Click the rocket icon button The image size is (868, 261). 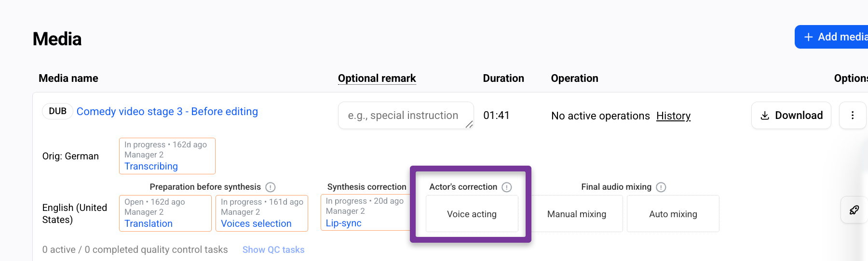coord(854,210)
